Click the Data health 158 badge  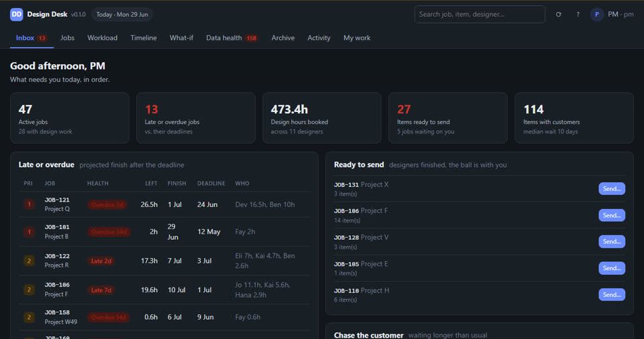point(252,38)
